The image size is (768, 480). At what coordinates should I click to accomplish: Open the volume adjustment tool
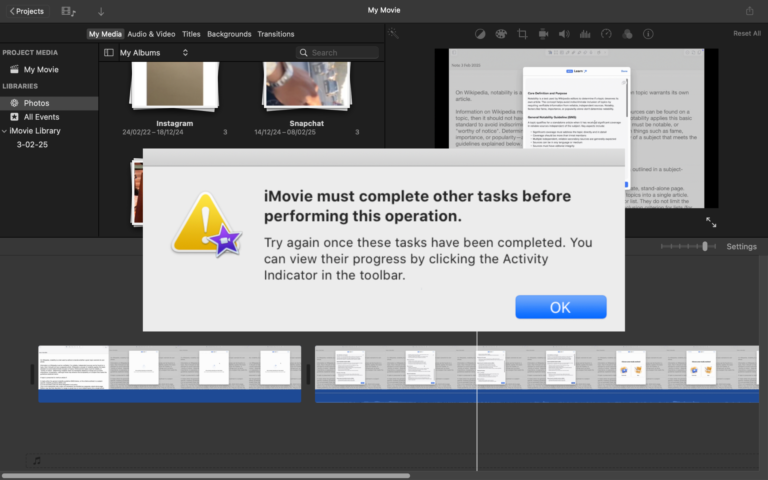(x=564, y=33)
